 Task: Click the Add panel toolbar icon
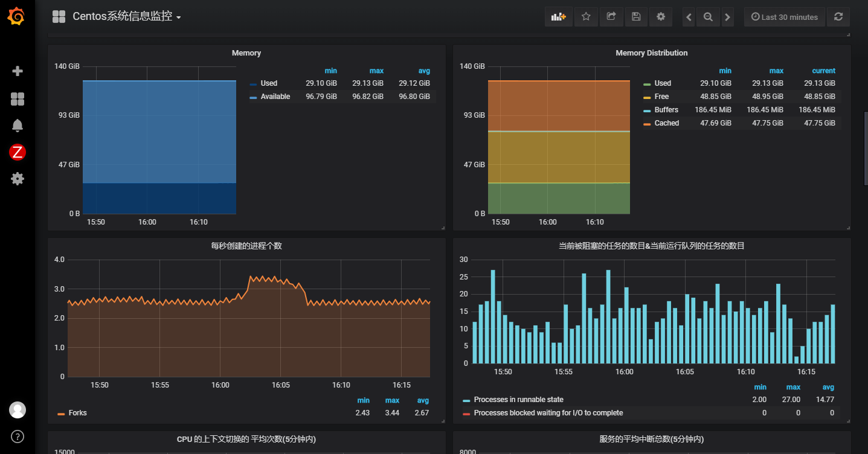pos(558,17)
